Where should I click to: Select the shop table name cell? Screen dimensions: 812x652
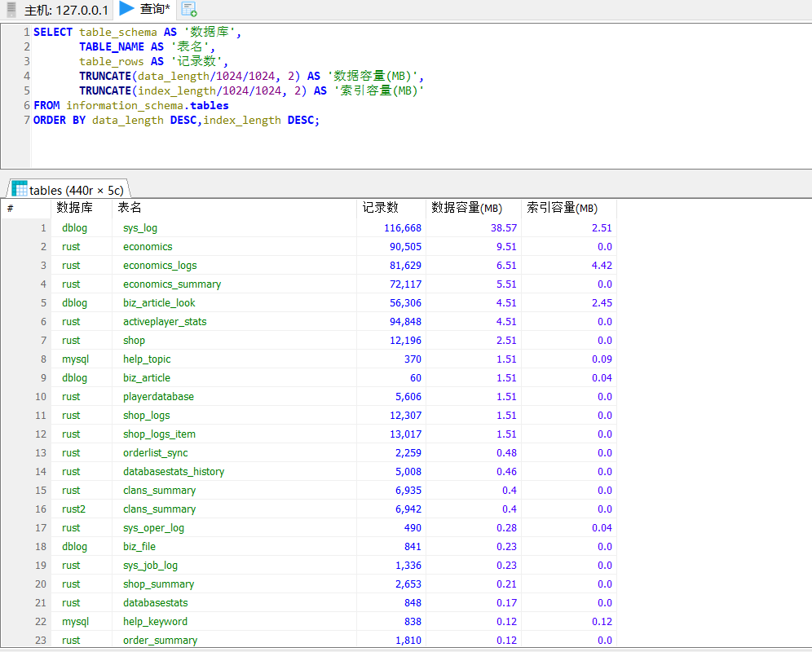coord(234,340)
